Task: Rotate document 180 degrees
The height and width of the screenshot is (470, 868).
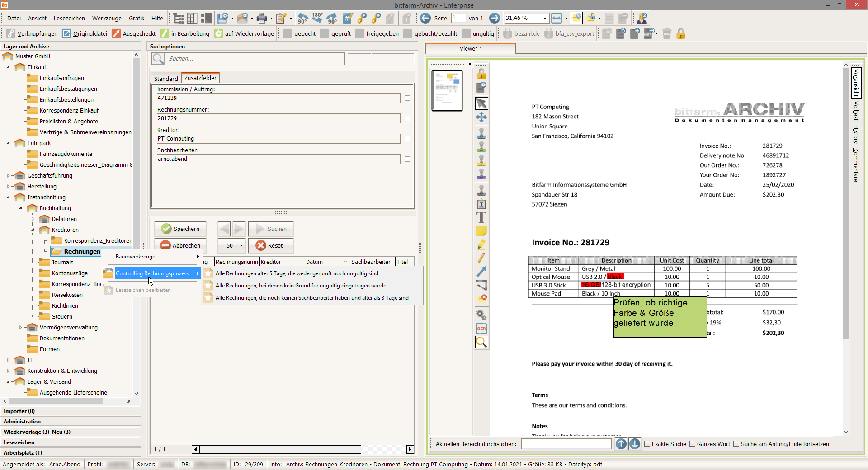Action: tap(317, 18)
